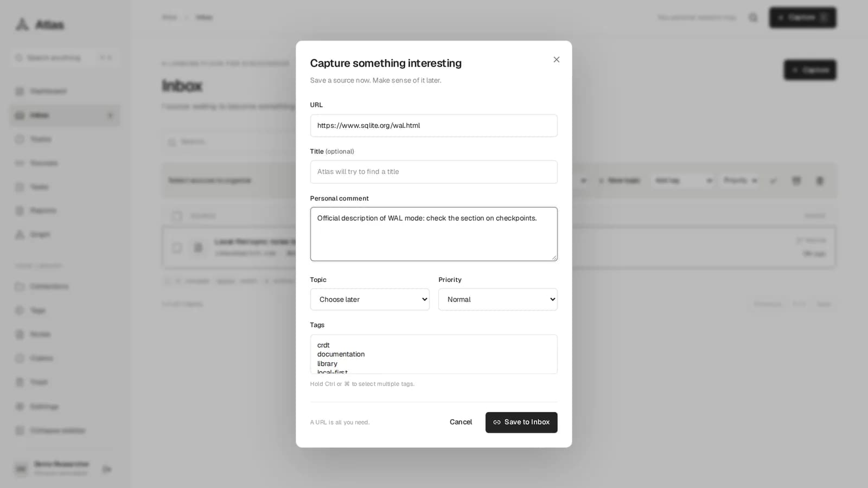
Task: Click the Capture button in top bar
Action: tap(802, 17)
